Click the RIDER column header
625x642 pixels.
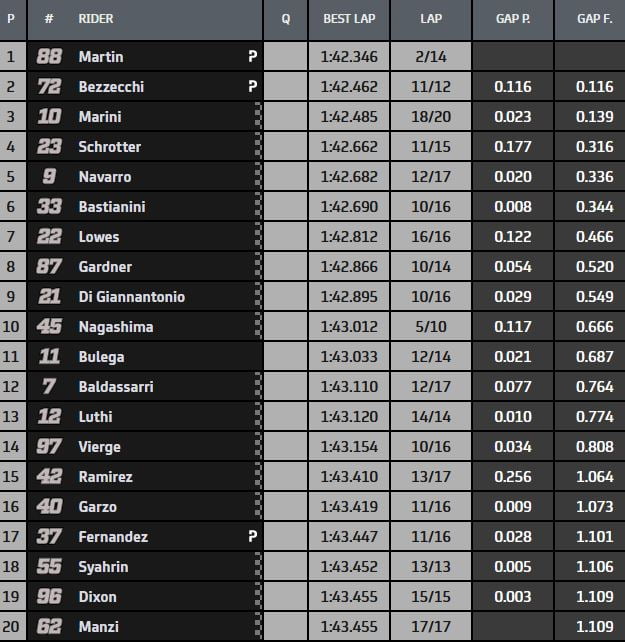pos(97,19)
